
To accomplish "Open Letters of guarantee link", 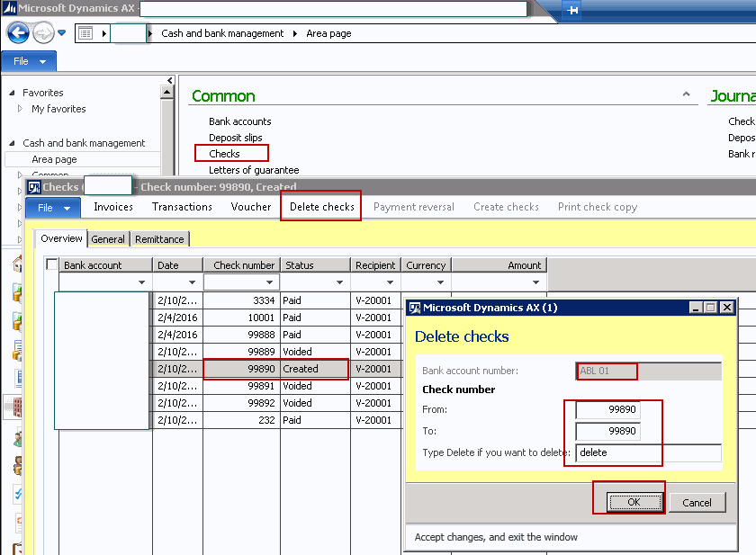I will click(254, 170).
